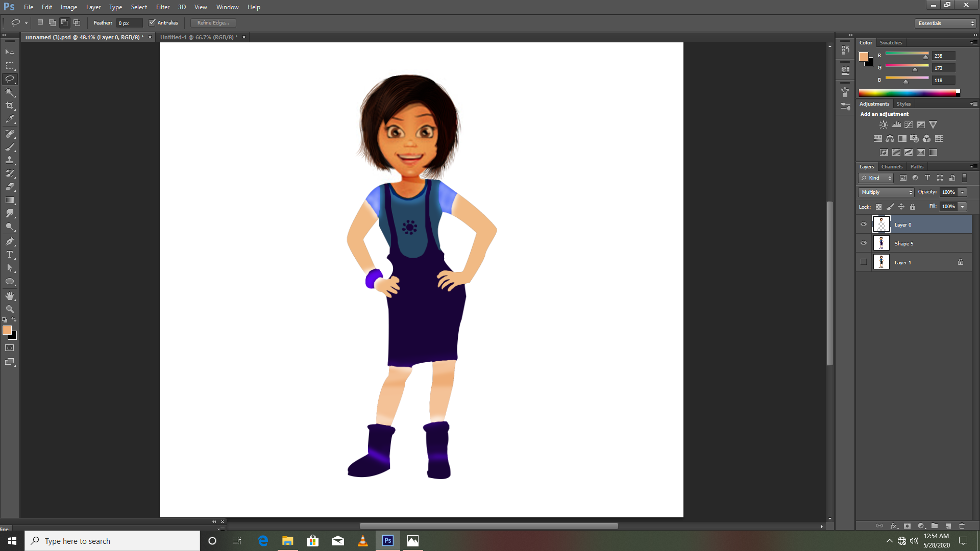
Task: Select the Rectangular Marquee tool
Action: tap(10, 66)
